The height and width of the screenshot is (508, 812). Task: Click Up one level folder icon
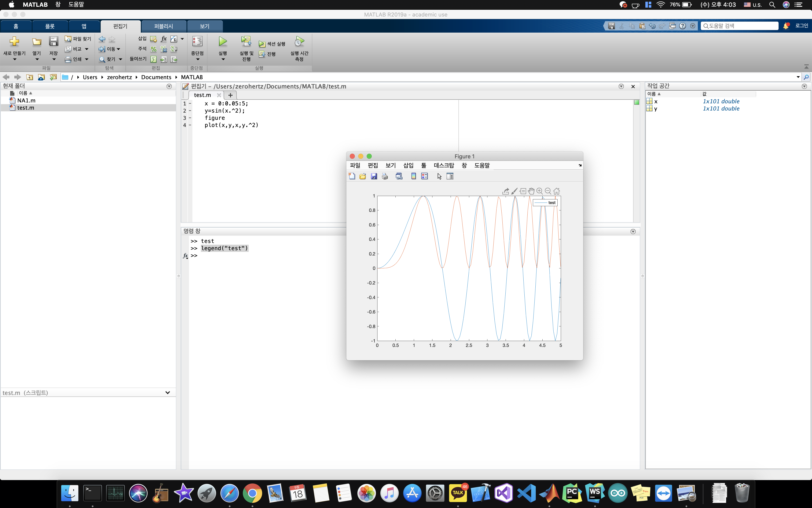(30, 77)
